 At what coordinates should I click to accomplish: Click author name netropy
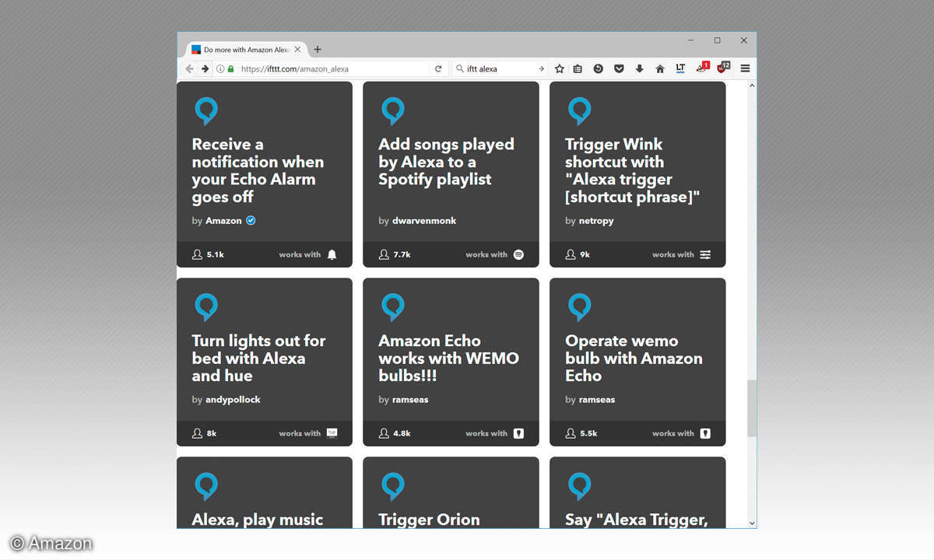click(596, 221)
